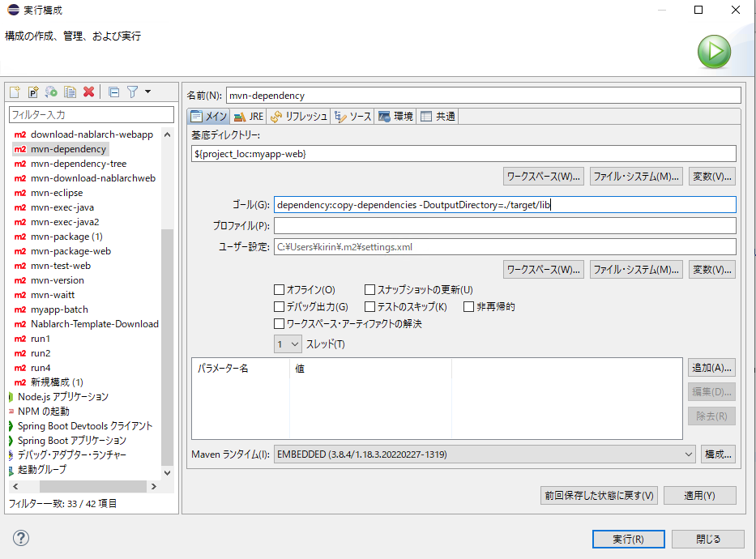The width and height of the screenshot is (756, 559).
Task: Click the Node.js アプリケーション icon
Action: tap(11, 397)
